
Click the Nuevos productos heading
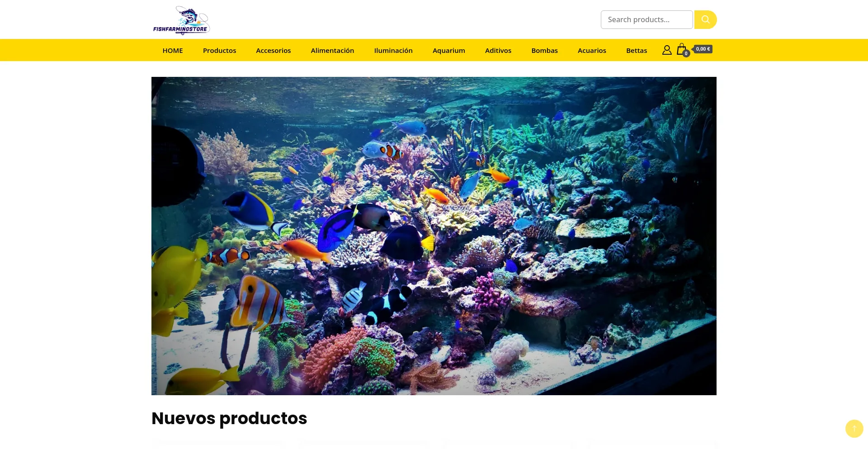tap(229, 418)
